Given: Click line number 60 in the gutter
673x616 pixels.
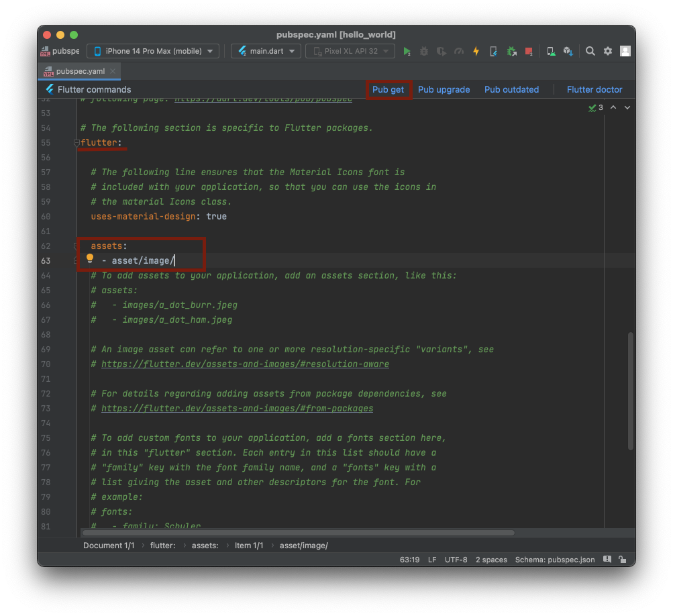Looking at the screenshot, I should 46,216.
